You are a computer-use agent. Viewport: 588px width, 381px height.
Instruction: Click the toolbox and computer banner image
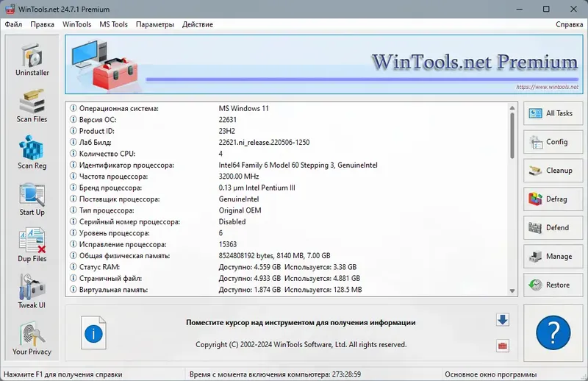pos(105,65)
